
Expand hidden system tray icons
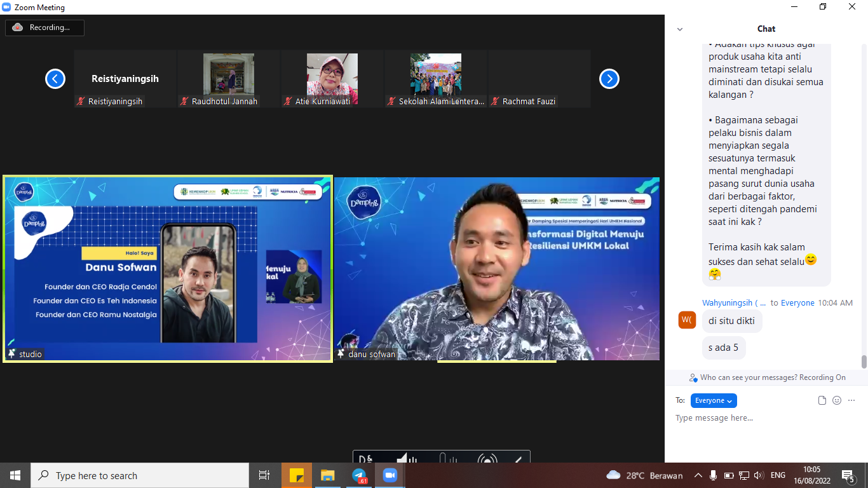[698, 475]
